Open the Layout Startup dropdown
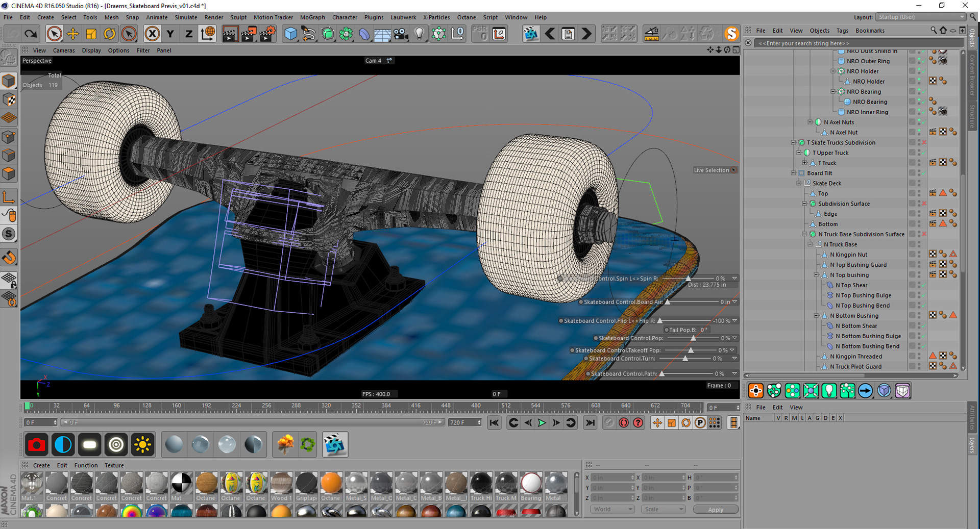The height and width of the screenshot is (529, 980). point(921,17)
